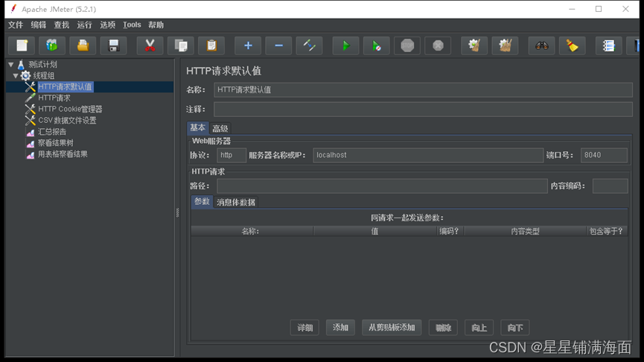Image resolution: width=644 pixels, height=362 pixels.
Task: Click the Save floppy disk icon
Action: point(113,45)
